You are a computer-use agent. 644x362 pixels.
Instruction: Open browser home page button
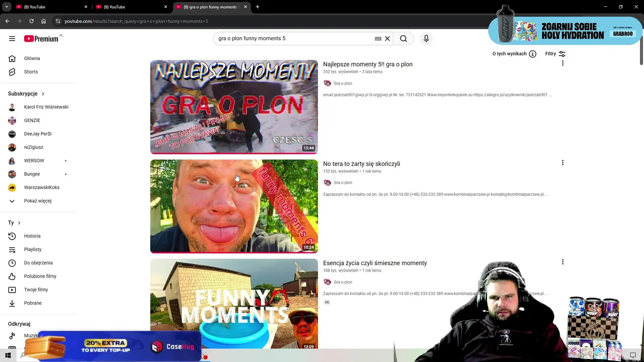click(43, 21)
